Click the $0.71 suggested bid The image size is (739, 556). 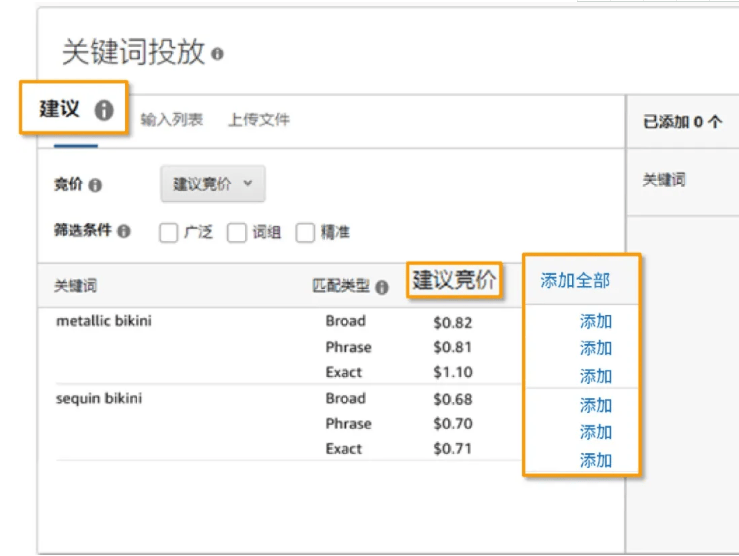(x=452, y=449)
